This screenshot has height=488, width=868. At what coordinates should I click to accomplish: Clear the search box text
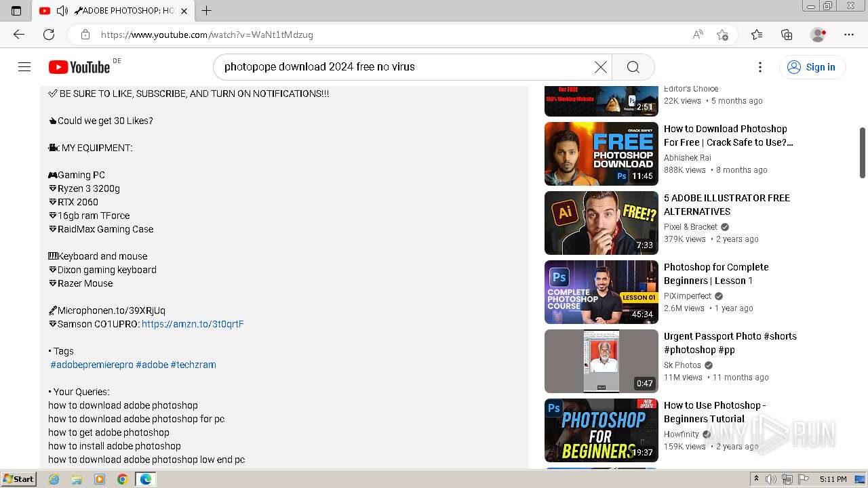[600, 66]
